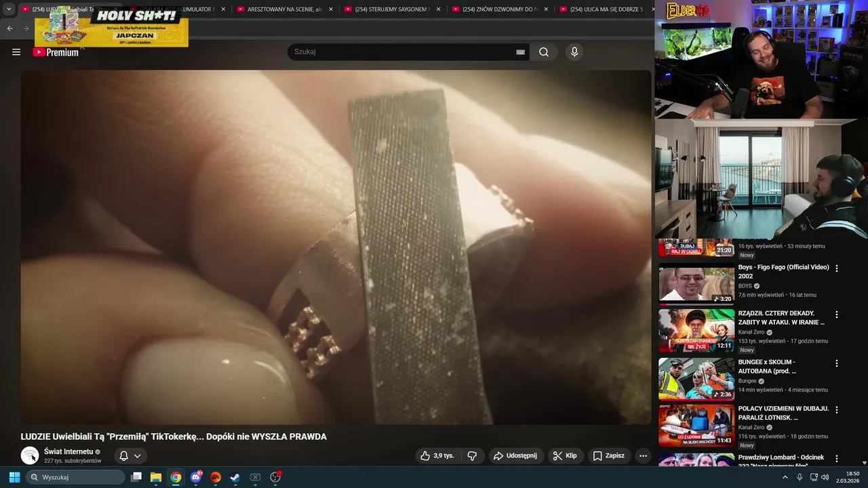868x488 pixels.
Task: Open notification bell dropdown for Świat Internetu
Action: (x=130, y=456)
